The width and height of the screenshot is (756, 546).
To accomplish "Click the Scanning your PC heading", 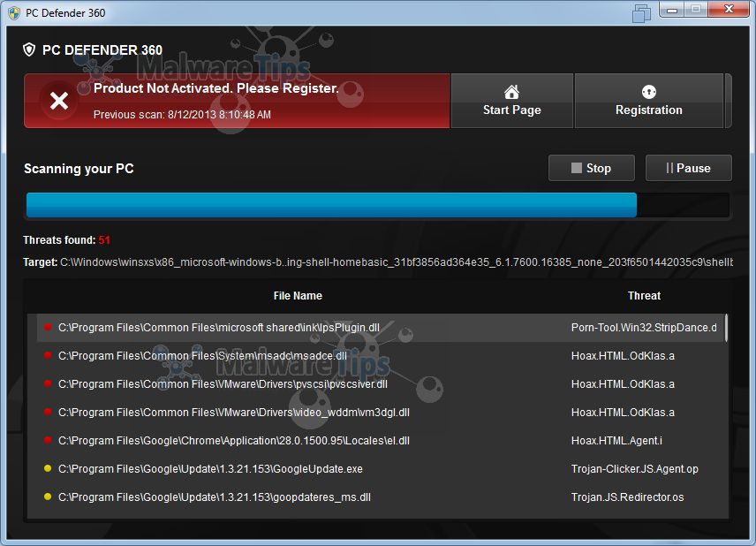I will [x=79, y=169].
